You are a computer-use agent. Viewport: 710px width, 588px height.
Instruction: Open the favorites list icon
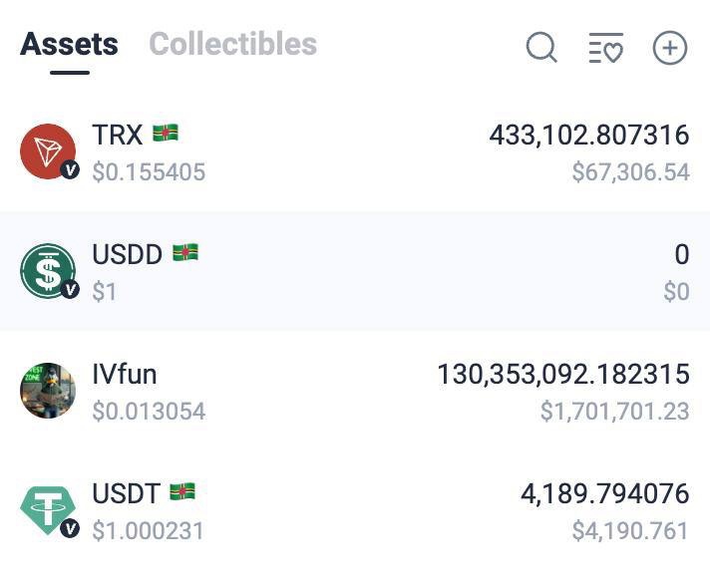coord(605,47)
